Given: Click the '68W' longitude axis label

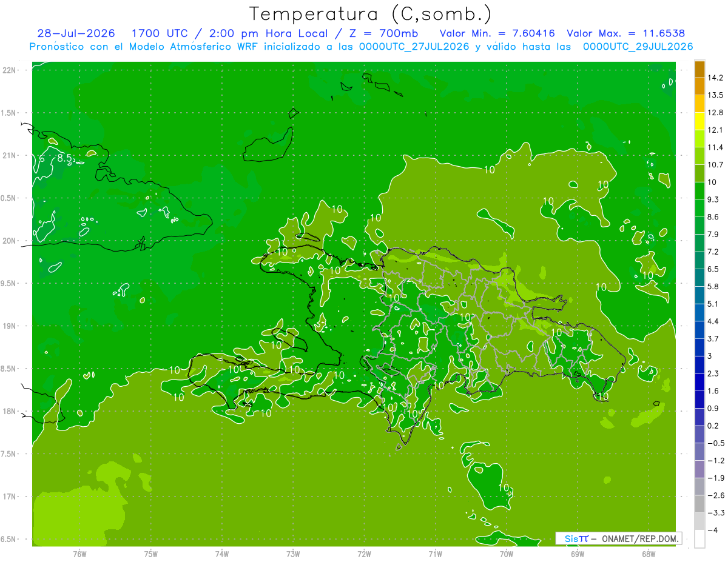Looking at the screenshot, I should [649, 554].
